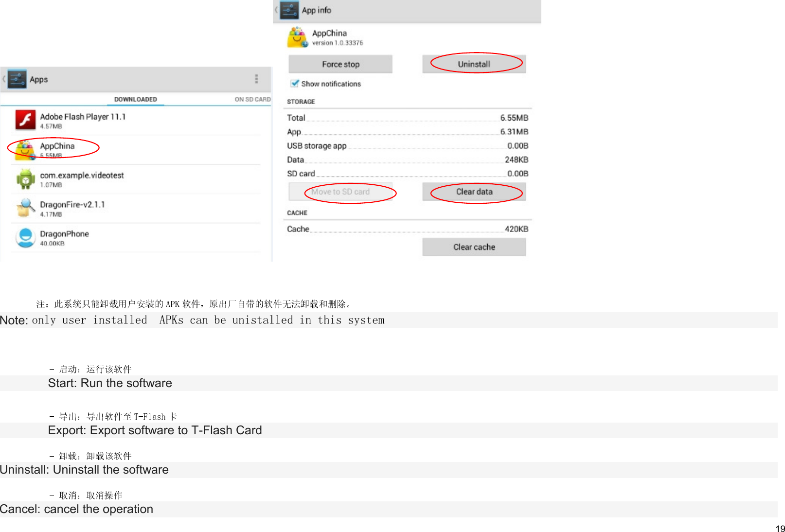Click the Apps settings back icon

[x=15, y=79]
